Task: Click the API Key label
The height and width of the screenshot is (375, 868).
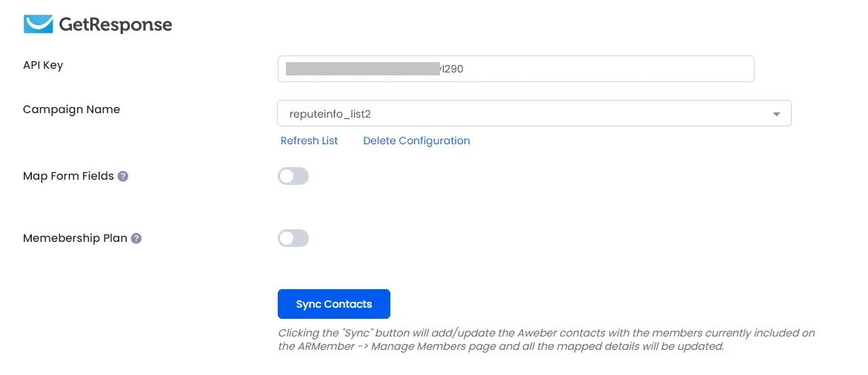Action: [x=43, y=65]
